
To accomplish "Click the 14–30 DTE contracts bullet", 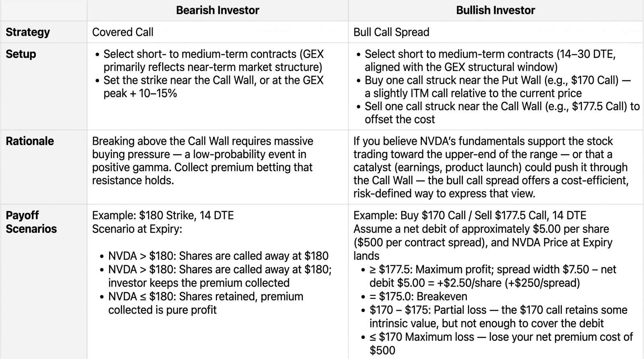I will (x=486, y=61).
